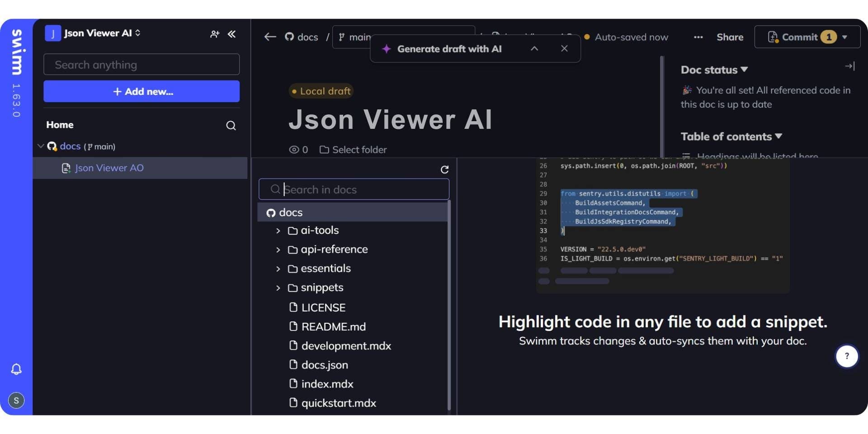
Task: Open notifications bell icon
Action: point(16,369)
